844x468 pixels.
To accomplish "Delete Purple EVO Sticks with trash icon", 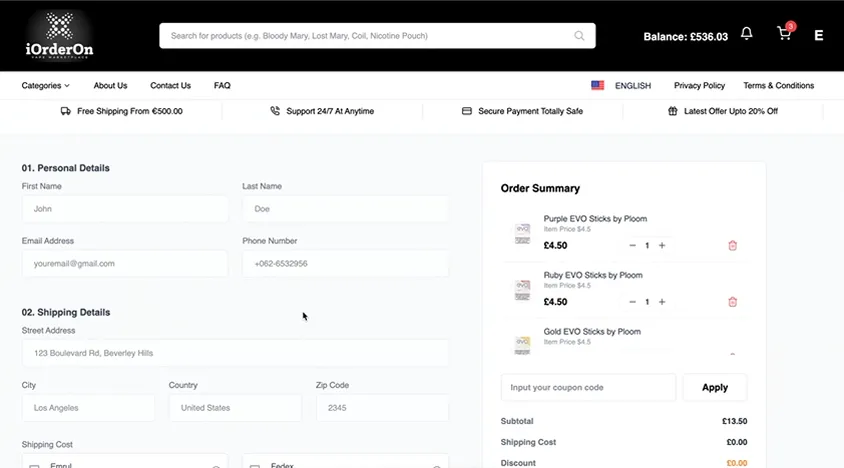I will click(733, 246).
